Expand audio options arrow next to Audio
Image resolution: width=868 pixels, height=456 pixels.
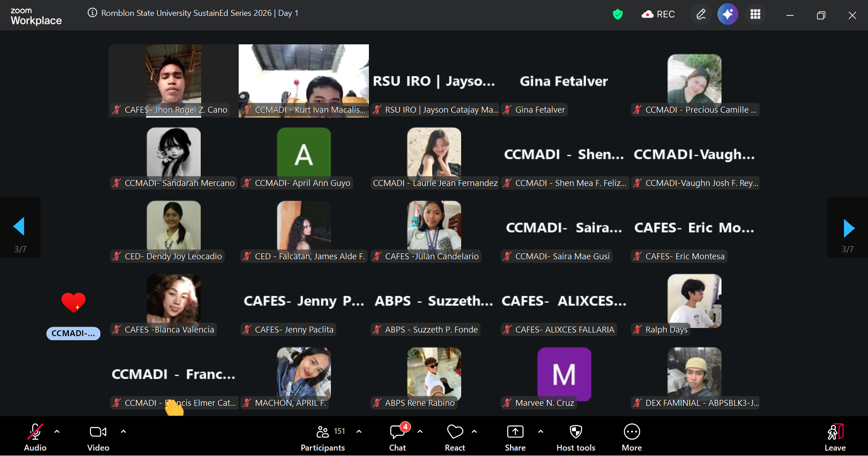pyautogui.click(x=57, y=432)
